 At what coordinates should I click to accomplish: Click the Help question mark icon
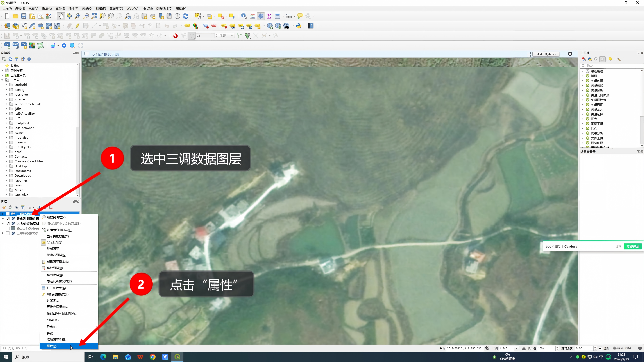tap(311, 26)
